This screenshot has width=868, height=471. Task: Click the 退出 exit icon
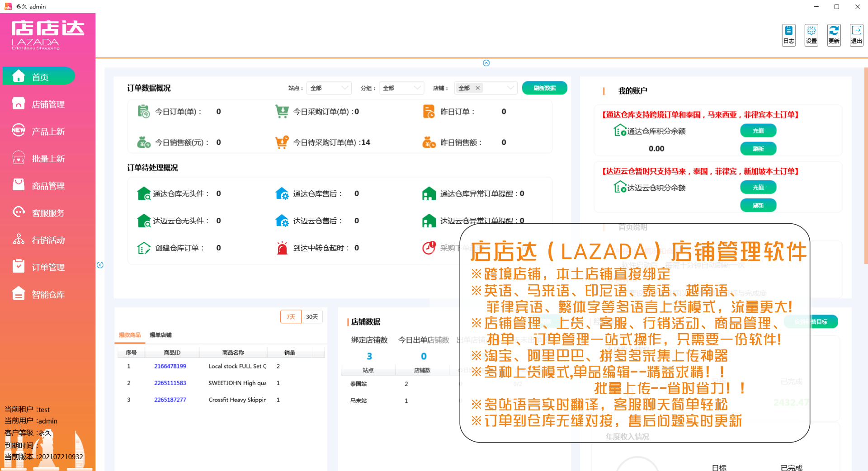tap(857, 35)
